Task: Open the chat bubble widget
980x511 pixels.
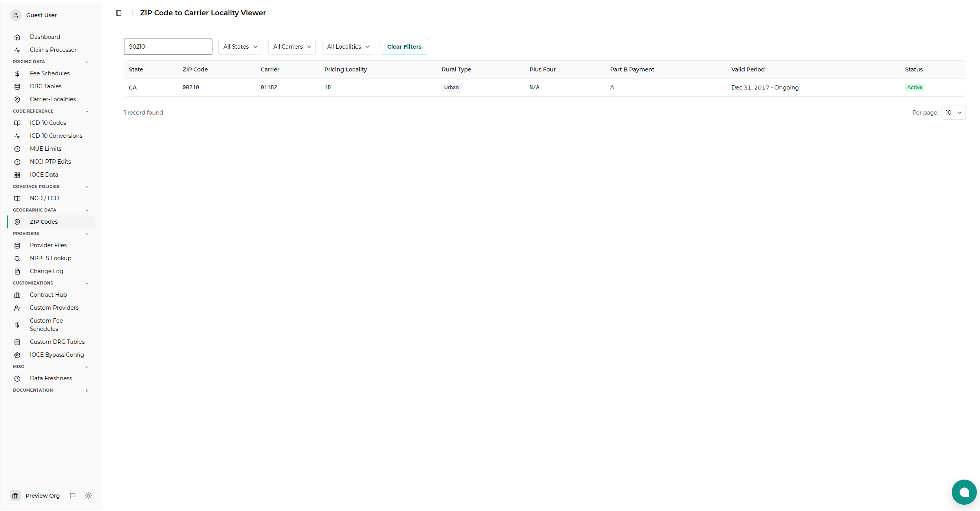Action: [x=964, y=492]
